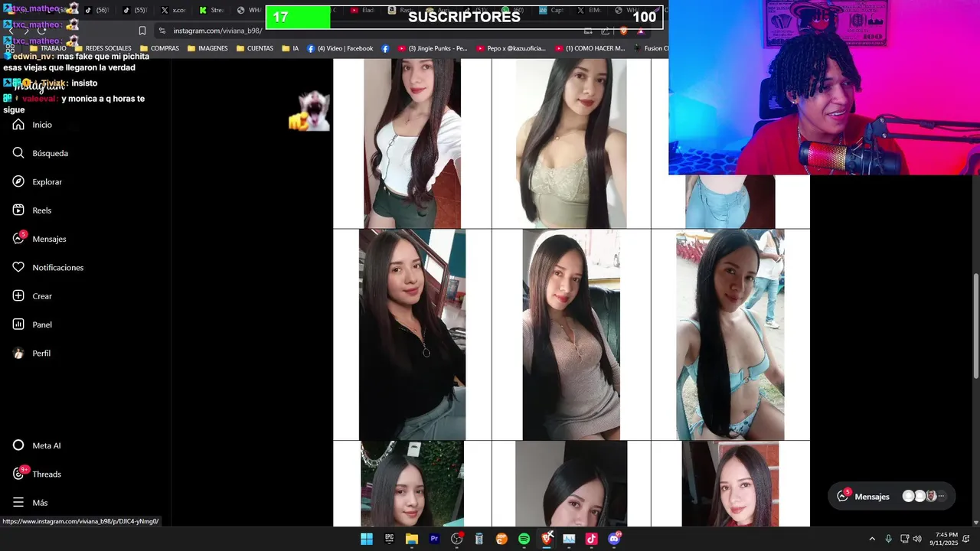Open grid post with woman in white top

click(x=412, y=144)
